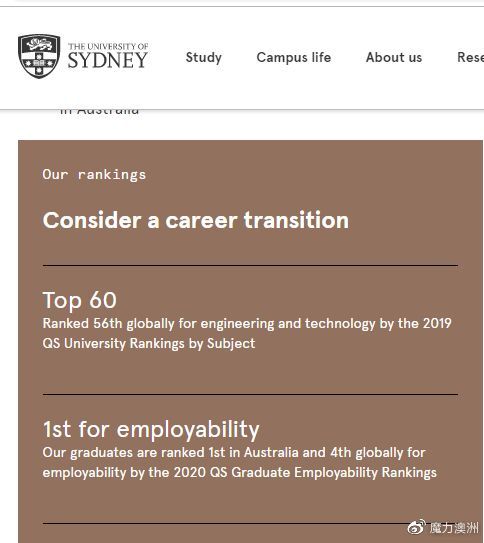484x543 pixels.
Task: Click the "Top 60" ranking heading
Action: tap(80, 301)
